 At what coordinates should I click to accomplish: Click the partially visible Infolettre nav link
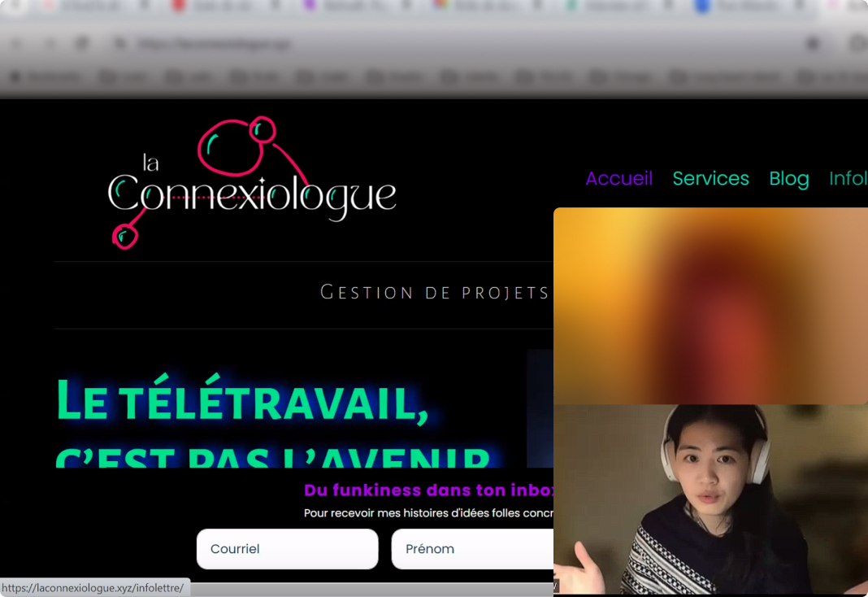[848, 178]
